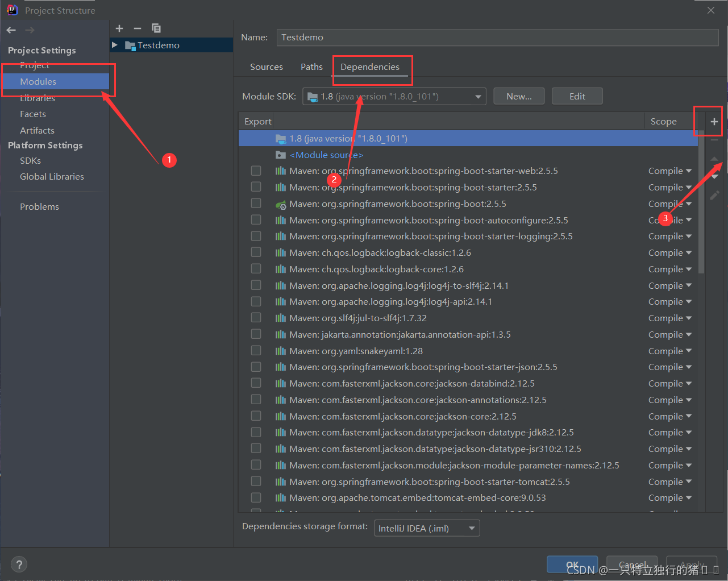Click library icon of jackson-datatype-jsr310

pos(281,449)
